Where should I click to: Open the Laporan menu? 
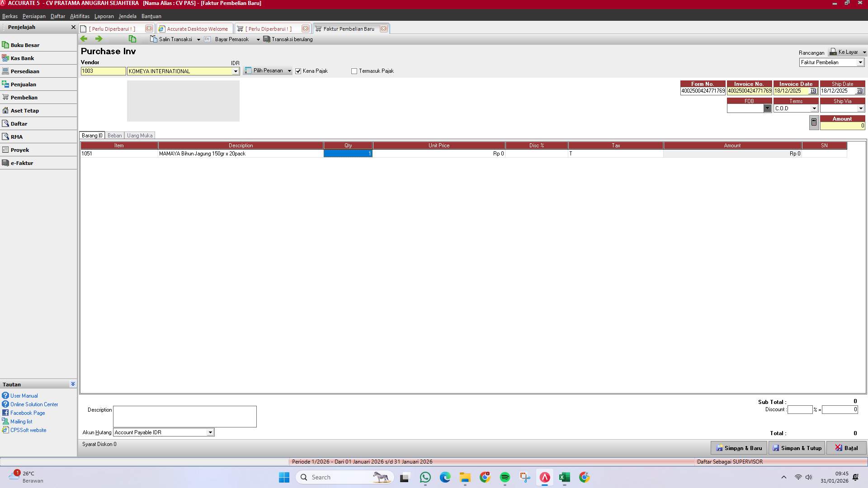click(104, 16)
